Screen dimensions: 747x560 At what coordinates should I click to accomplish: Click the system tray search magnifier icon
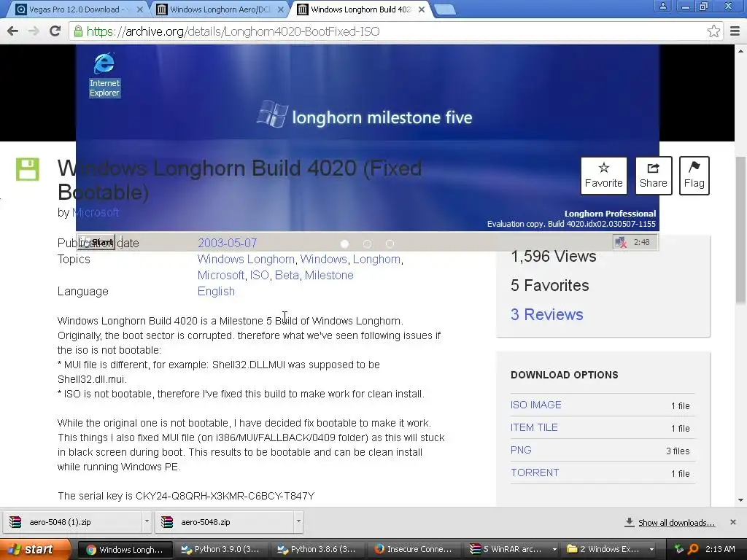coord(693,550)
